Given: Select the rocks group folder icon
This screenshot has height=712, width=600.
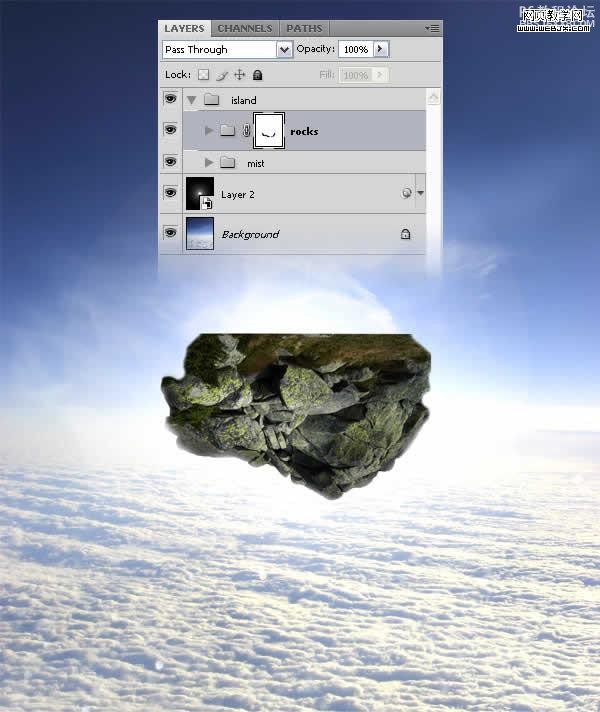Looking at the screenshot, I should click(228, 130).
